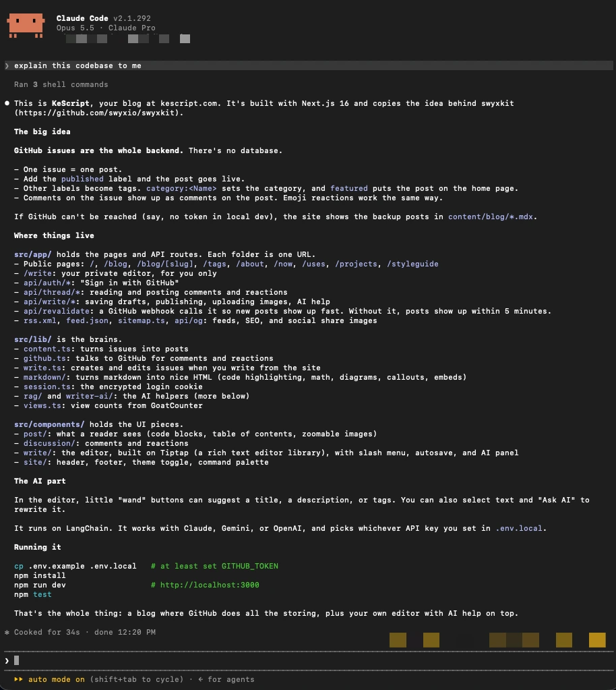The image size is (616, 690).
Task: Click the 'category:<Name>' code text
Action: click(181, 188)
